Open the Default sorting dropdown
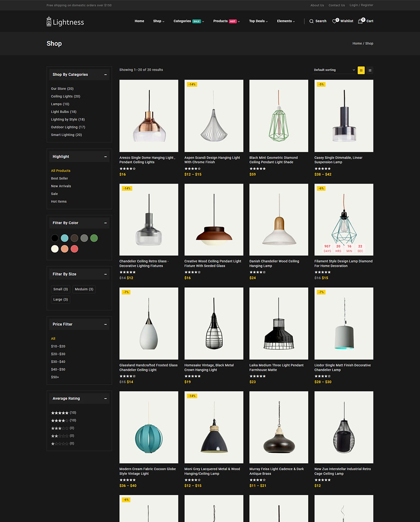Viewport: 420px width, 522px height. pos(334,70)
